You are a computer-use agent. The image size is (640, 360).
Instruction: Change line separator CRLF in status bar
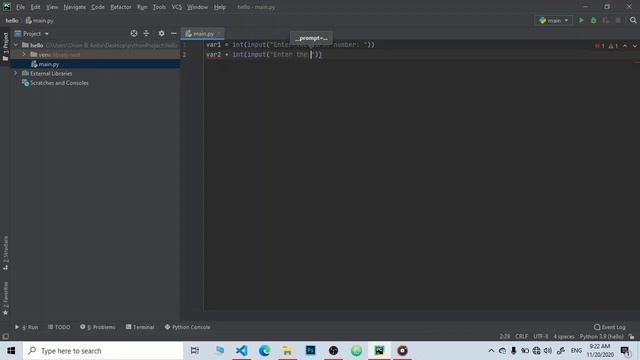point(522,336)
